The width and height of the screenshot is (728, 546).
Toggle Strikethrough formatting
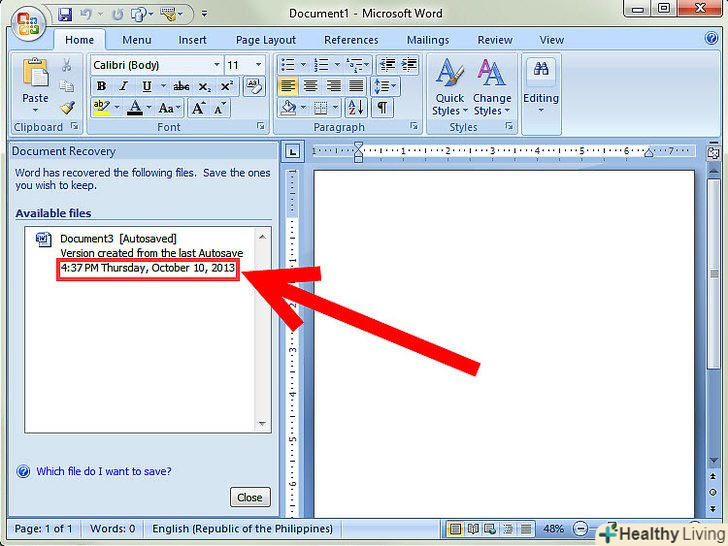tap(181, 86)
